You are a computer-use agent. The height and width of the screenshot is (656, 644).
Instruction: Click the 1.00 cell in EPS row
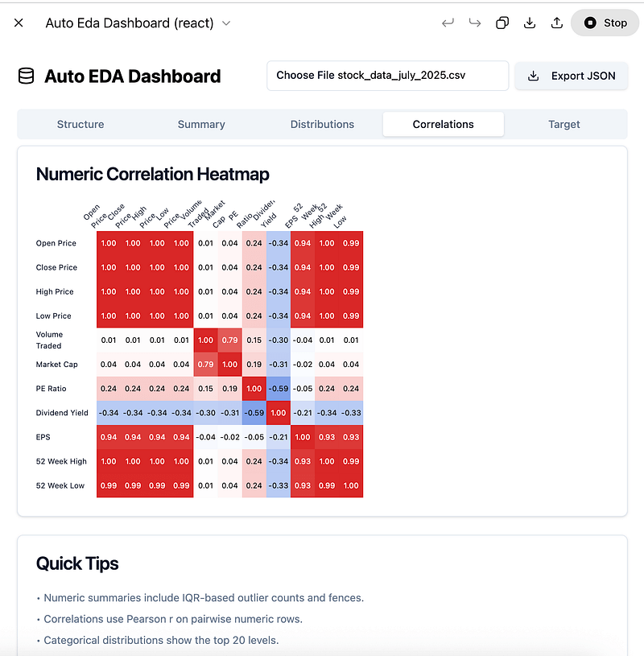pyautogui.click(x=303, y=437)
